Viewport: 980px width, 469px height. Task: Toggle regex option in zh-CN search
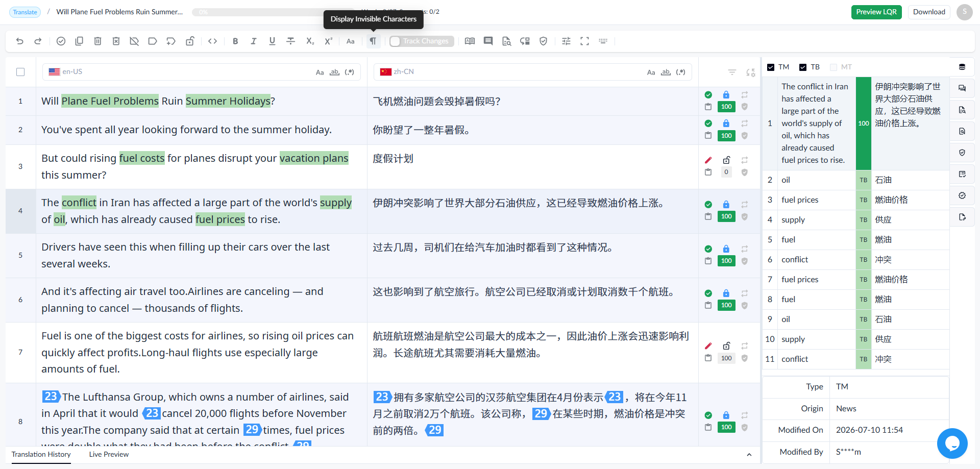click(x=680, y=72)
